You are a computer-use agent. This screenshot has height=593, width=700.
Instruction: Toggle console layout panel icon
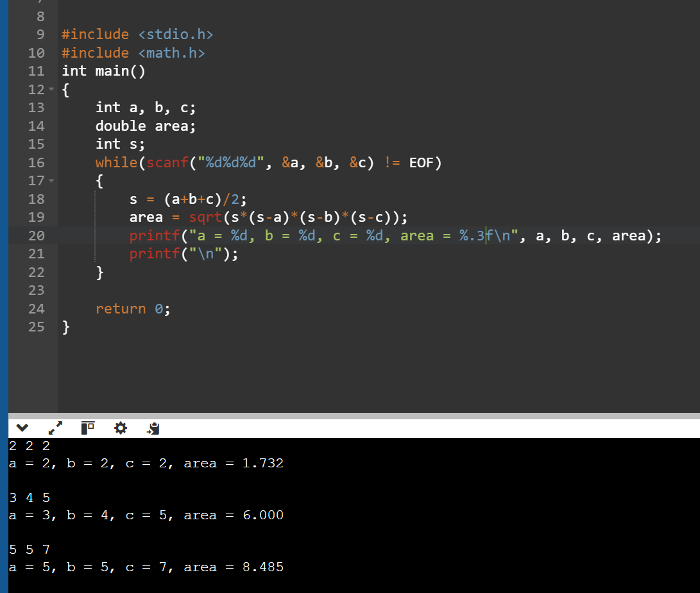88,428
